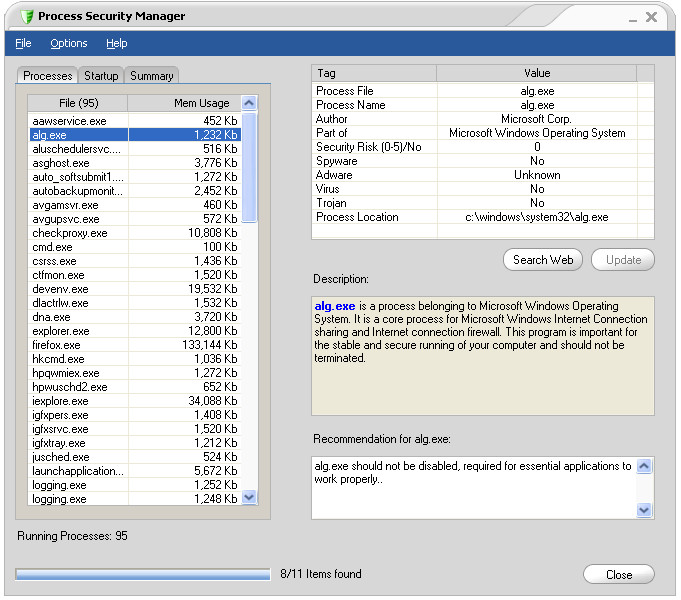This screenshot has height=600, width=681.
Task: Open the Help menu
Action: pos(117,43)
